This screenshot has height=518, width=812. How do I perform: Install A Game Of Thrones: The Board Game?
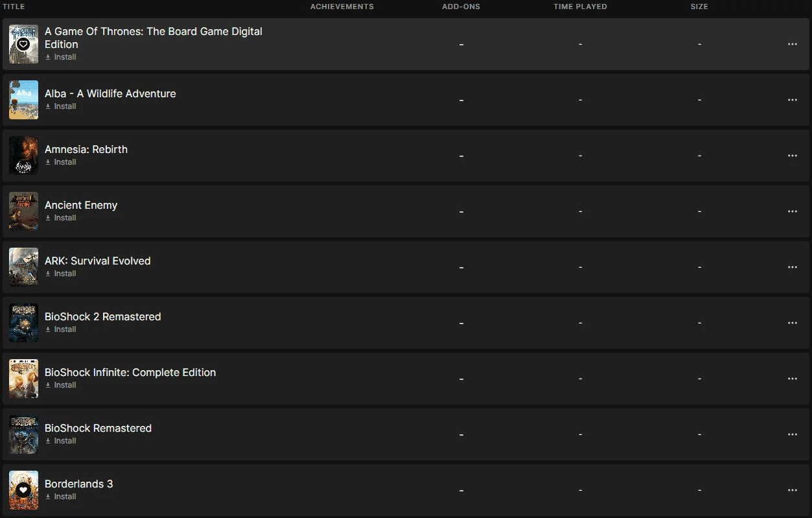tap(61, 57)
